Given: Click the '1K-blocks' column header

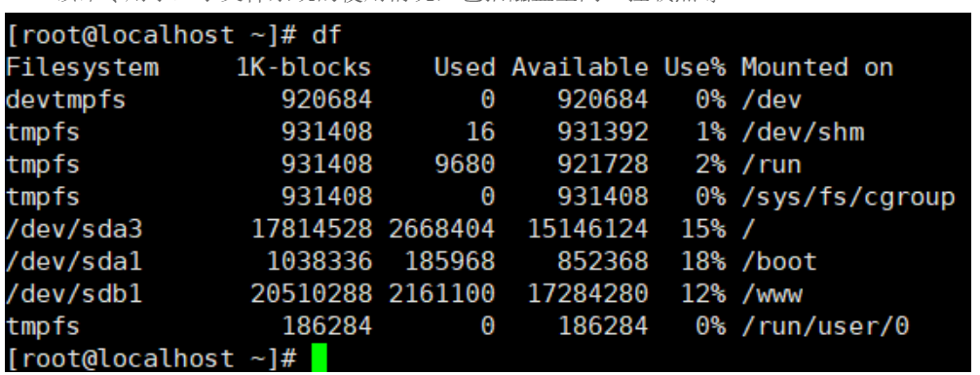Looking at the screenshot, I should click(x=304, y=67).
